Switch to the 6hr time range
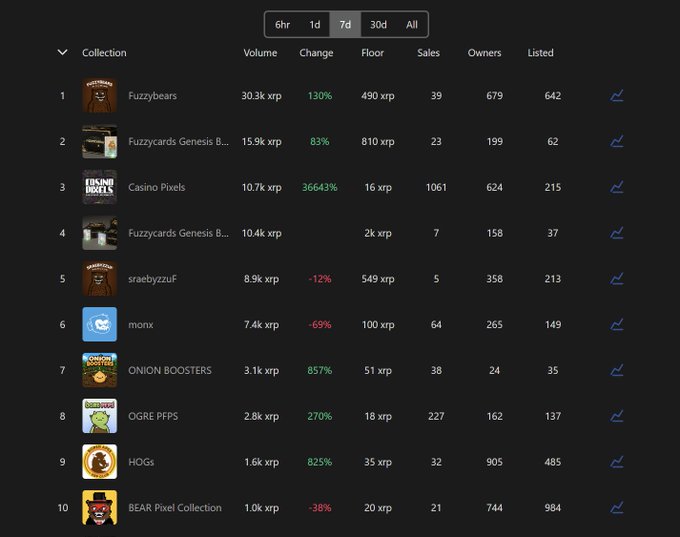The width and height of the screenshot is (680, 537). [x=282, y=25]
